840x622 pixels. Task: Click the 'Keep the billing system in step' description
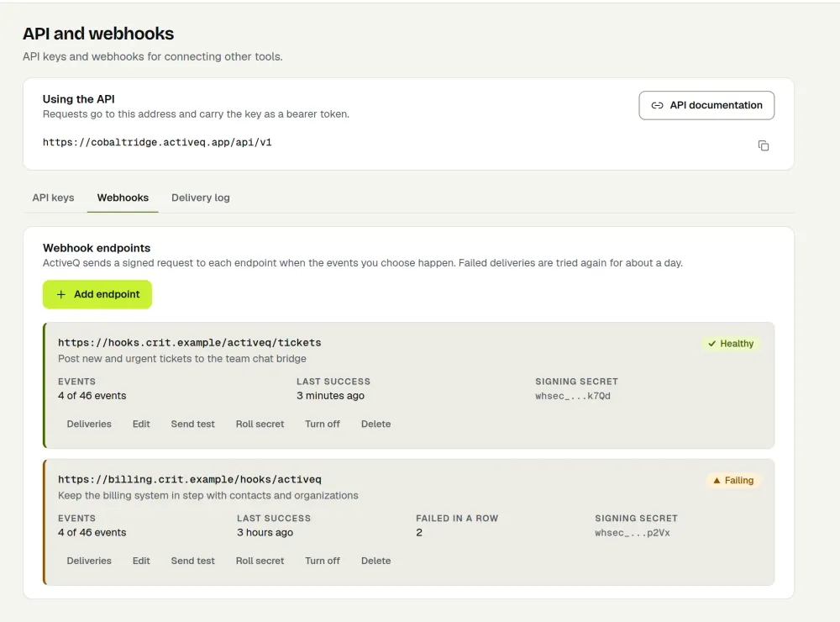pos(207,495)
